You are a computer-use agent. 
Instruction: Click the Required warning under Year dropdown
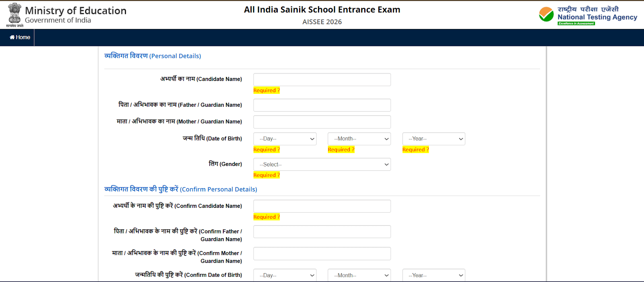[416, 150]
